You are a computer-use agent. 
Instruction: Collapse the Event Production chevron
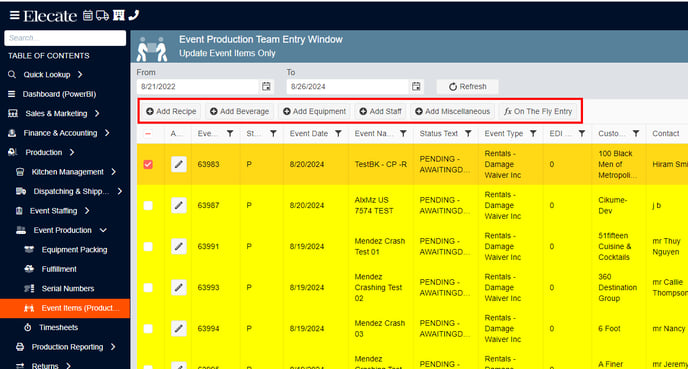103,230
